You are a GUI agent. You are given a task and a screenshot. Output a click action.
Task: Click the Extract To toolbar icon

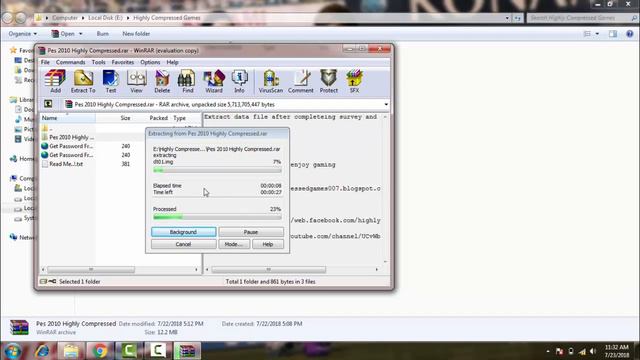(83, 81)
